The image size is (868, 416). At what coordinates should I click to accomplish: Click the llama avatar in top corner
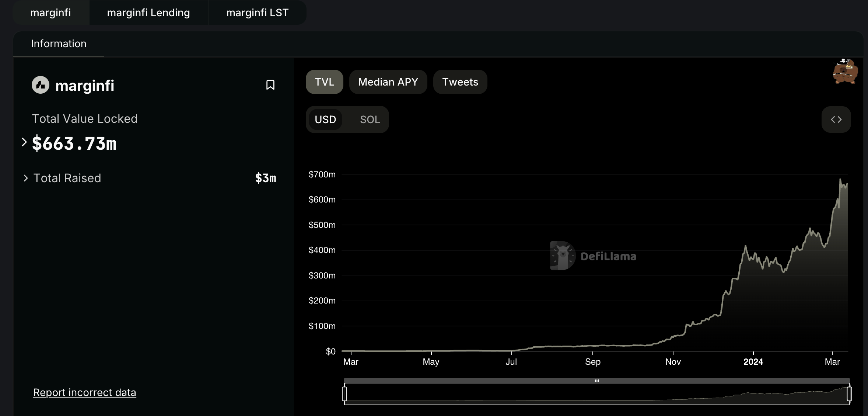tap(845, 72)
